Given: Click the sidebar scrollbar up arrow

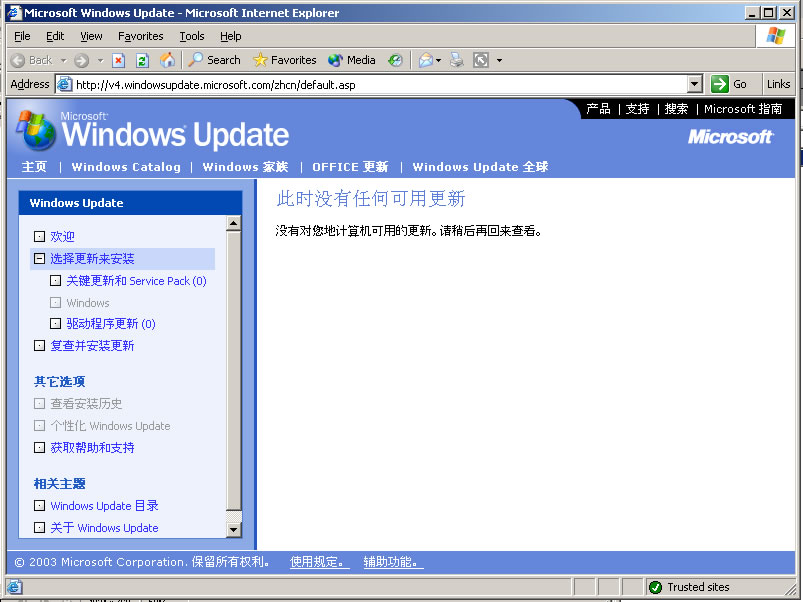Looking at the screenshot, I should pos(234,223).
